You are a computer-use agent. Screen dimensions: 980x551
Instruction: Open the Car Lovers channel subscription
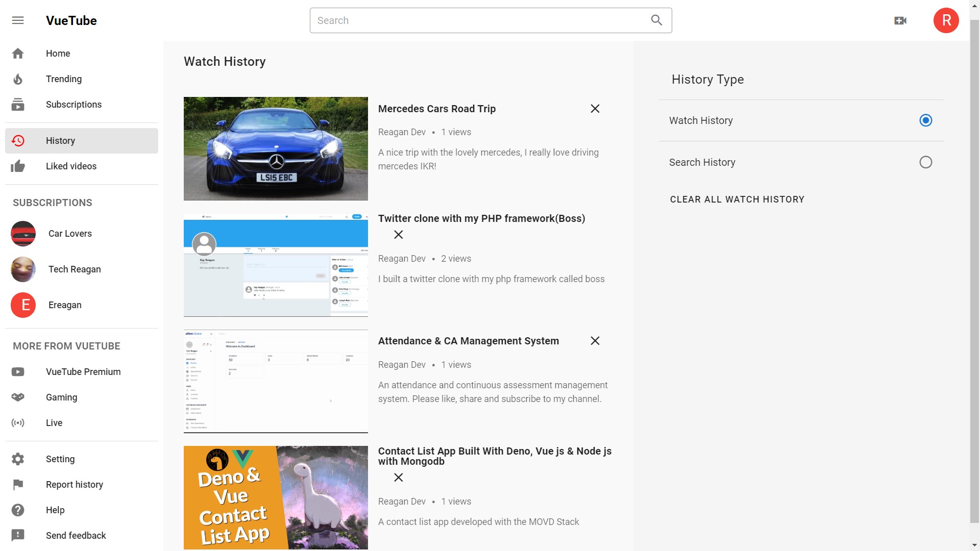pos(70,234)
